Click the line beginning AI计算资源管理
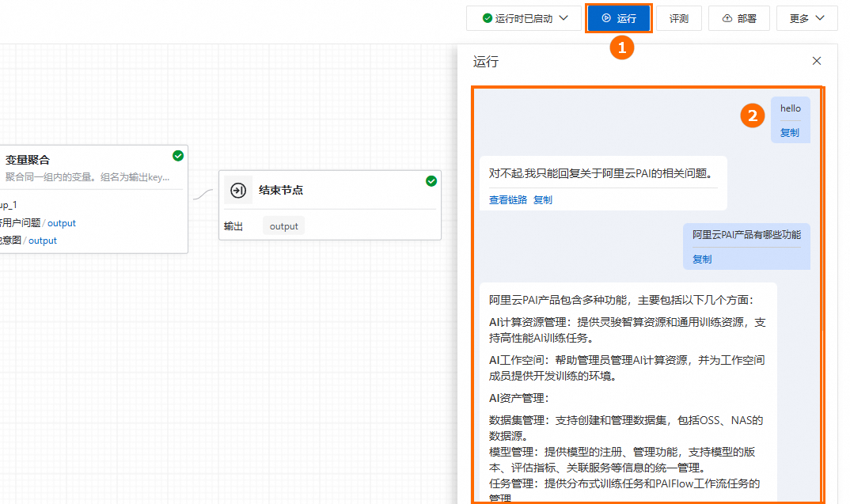This screenshot has height=504, width=850. 627,330
